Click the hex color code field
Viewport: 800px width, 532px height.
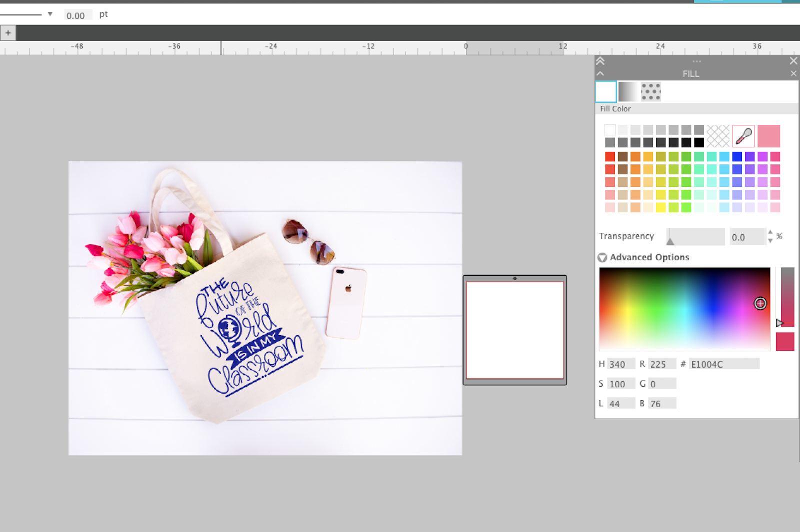tap(724, 363)
